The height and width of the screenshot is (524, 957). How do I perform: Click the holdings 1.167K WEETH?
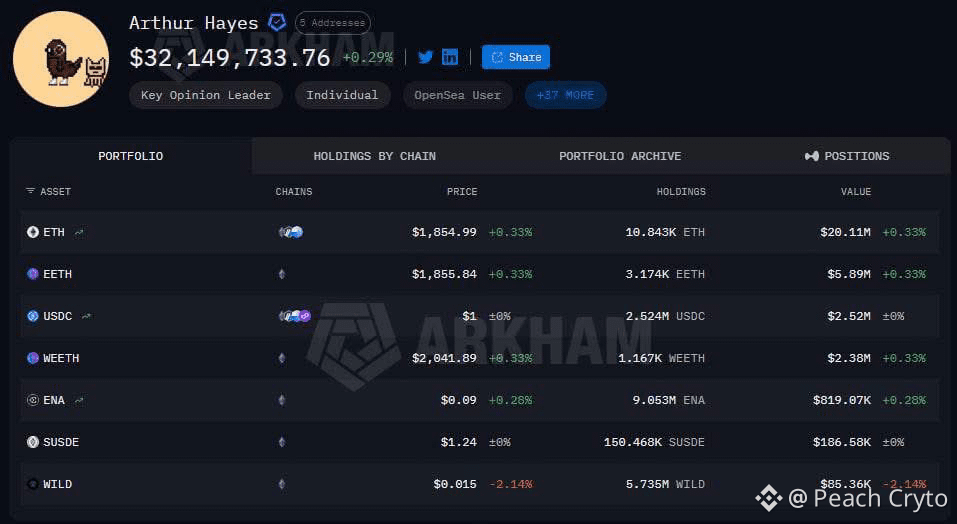pyautogui.click(x=662, y=358)
